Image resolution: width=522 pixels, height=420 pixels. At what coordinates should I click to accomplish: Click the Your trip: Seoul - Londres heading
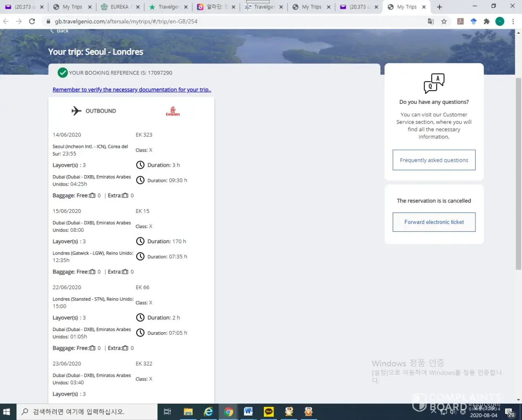click(96, 52)
